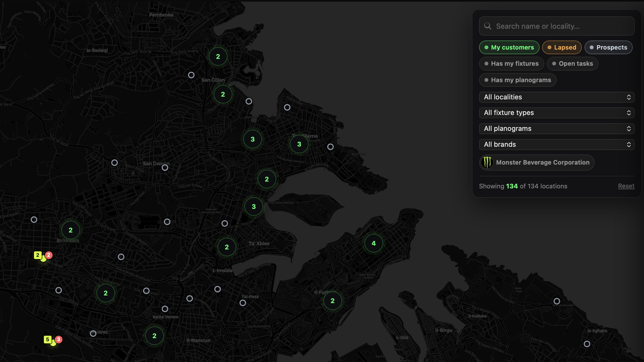Toggle the Lapsed filter chip
This screenshot has width=644, height=362.
(561, 47)
